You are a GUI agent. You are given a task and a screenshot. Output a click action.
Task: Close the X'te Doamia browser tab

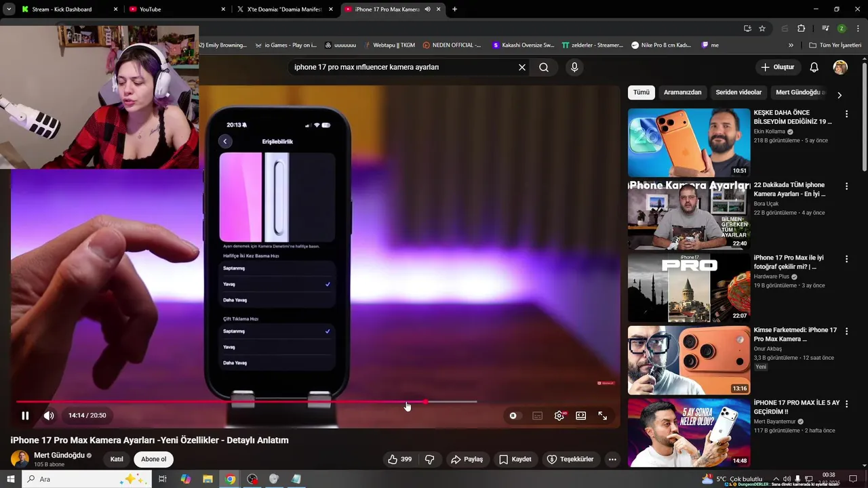[331, 9]
